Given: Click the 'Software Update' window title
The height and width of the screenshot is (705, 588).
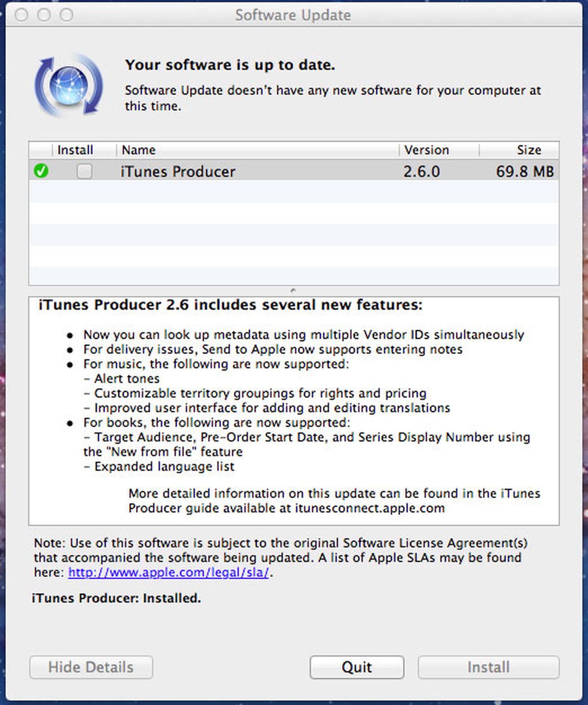Looking at the screenshot, I should 293,15.
